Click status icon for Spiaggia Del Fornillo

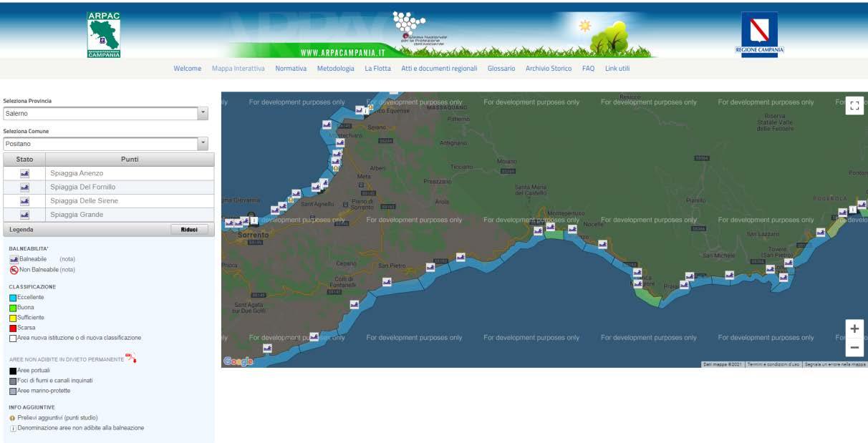tap(24, 187)
